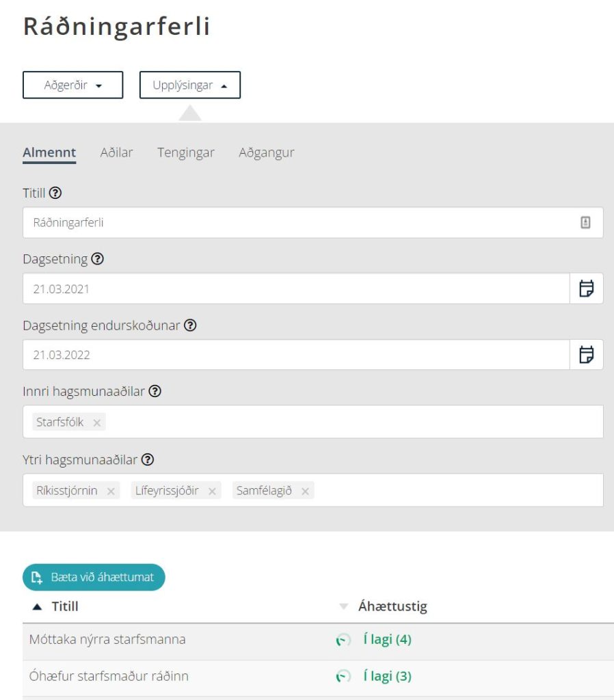The height and width of the screenshot is (700, 614).
Task: Sort by Áhættustig column
Action: tap(392, 606)
